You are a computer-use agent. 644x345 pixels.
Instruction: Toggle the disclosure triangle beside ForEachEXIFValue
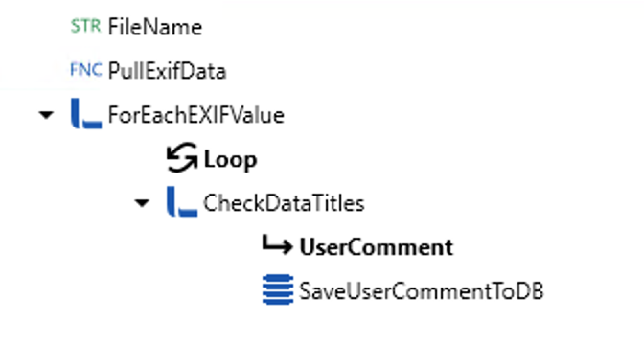point(46,115)
